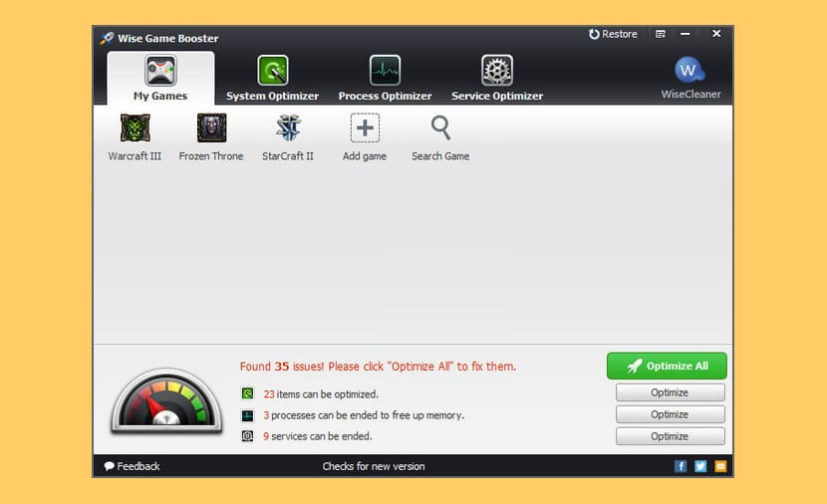Close the Wise Game Booster window
Screen dimensions: 827x504
click(x=716, y=34)
